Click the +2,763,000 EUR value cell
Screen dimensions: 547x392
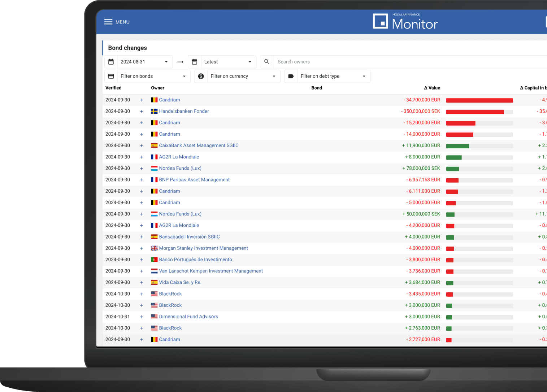422,328
